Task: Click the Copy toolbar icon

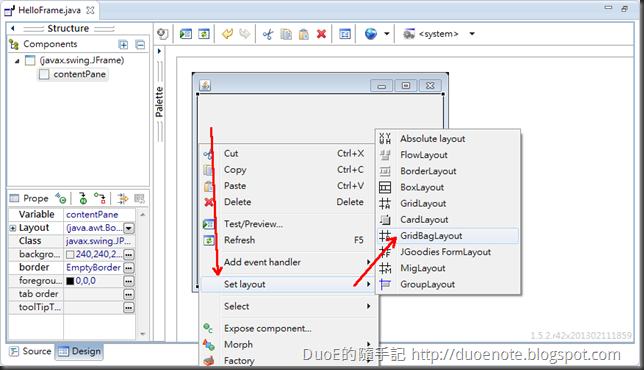Action: [x=286, y=34]
